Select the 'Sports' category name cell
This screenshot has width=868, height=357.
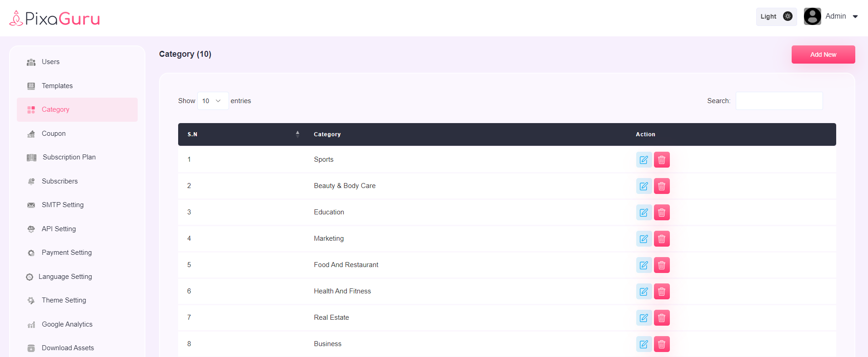click(324, 159)
